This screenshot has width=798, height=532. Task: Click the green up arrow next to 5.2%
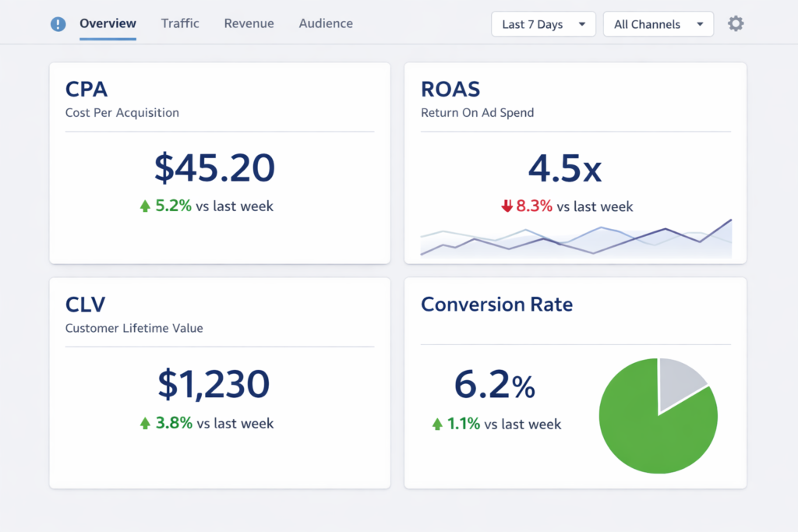pyautogui.click(x=145, y=206)
